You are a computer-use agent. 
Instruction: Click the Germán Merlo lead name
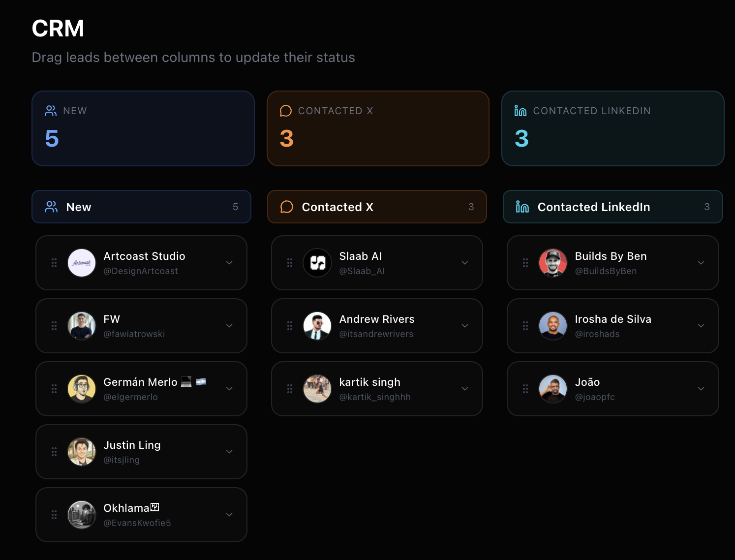[140, 382]
